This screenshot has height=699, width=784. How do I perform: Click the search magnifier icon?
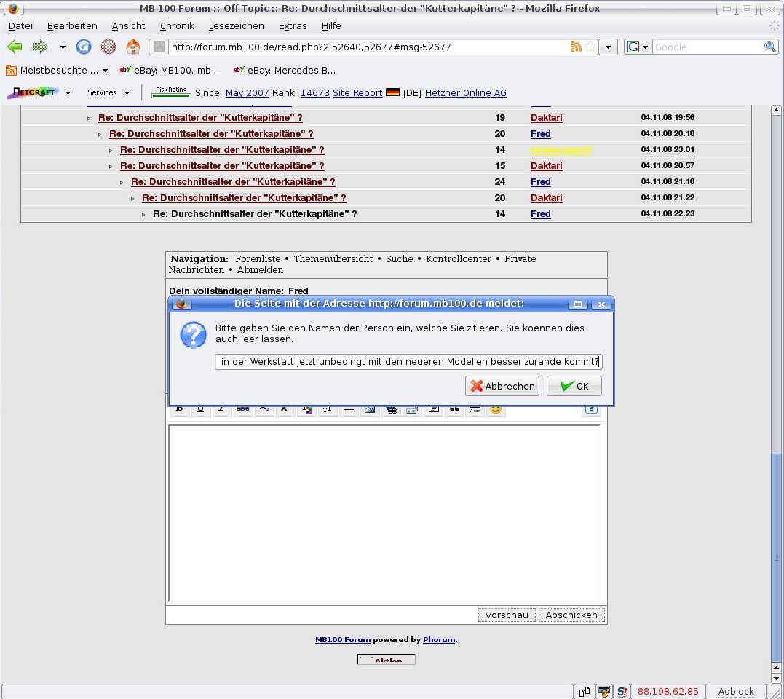(x=769, y=47)
